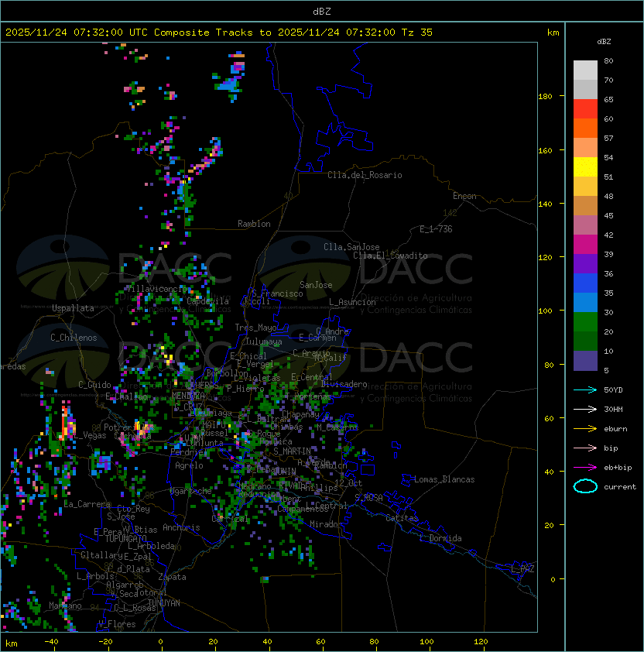This screenshot has height=652, width=644.
Task: Click the La_Carrera map label
Action: point(87,504)
